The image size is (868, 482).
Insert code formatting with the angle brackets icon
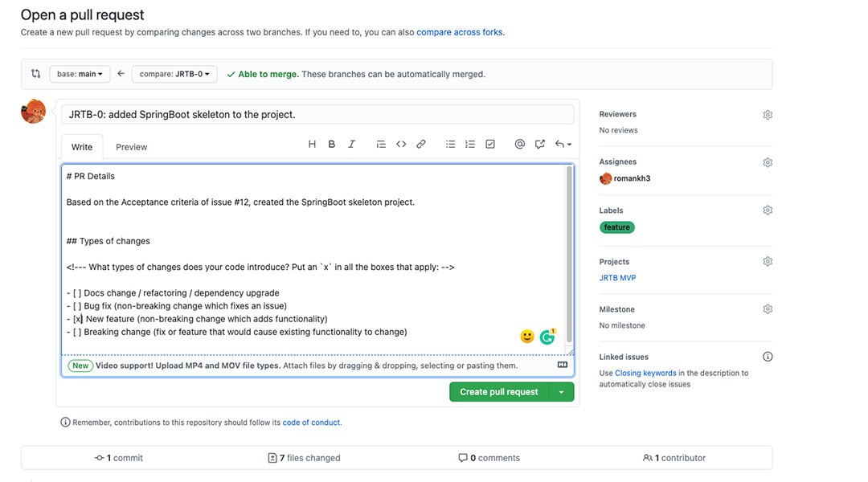[x=401, y=144]
